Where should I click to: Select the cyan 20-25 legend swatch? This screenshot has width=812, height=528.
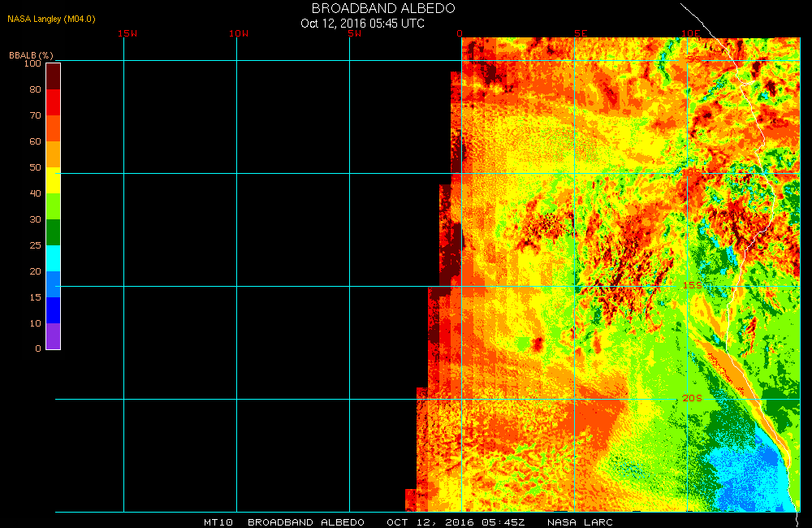54,258
